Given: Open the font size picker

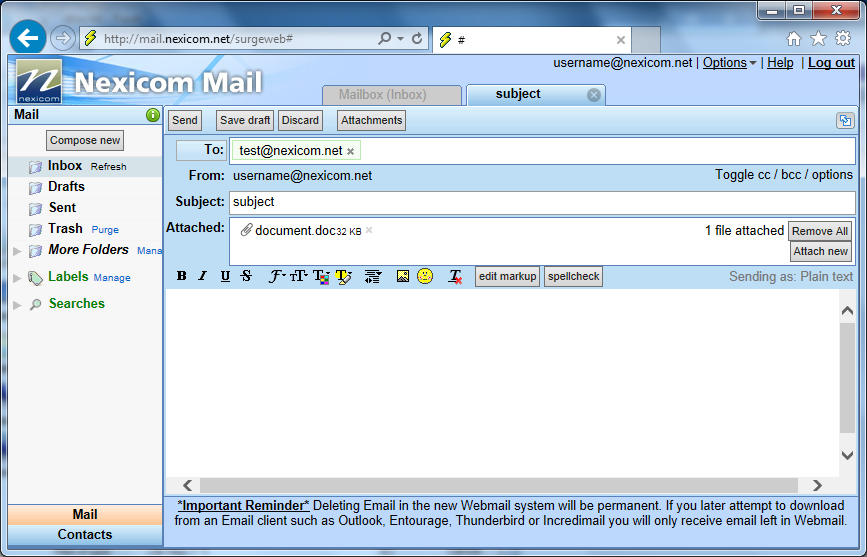Looking at the screenshot, I should [x=299, y=276].
